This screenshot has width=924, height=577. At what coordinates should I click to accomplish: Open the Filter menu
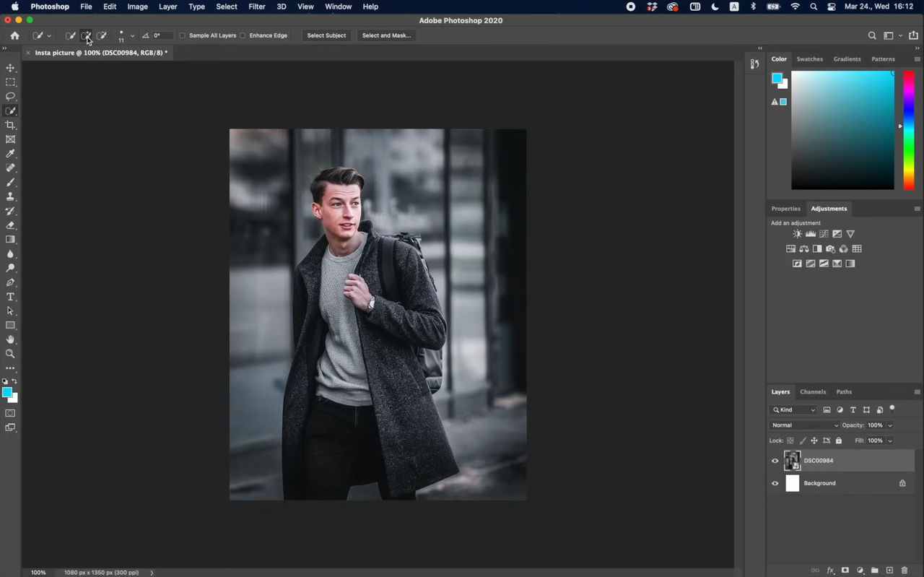coord(256,6)
